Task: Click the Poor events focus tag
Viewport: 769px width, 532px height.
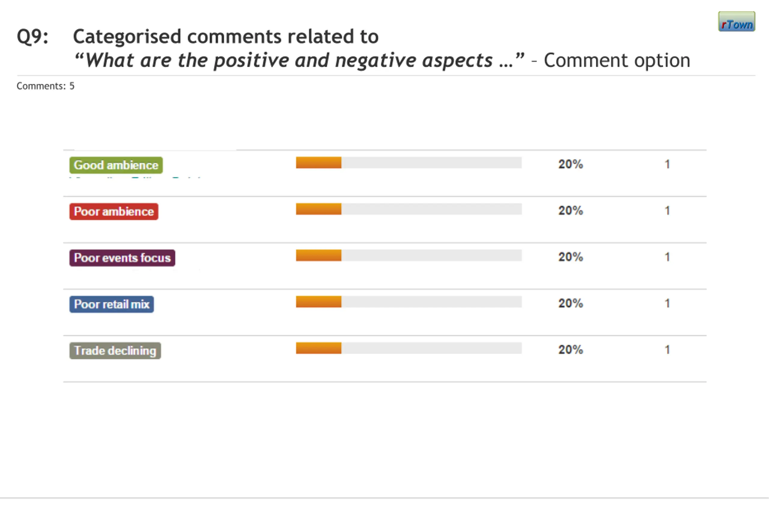Action: [x=122, y=258]
